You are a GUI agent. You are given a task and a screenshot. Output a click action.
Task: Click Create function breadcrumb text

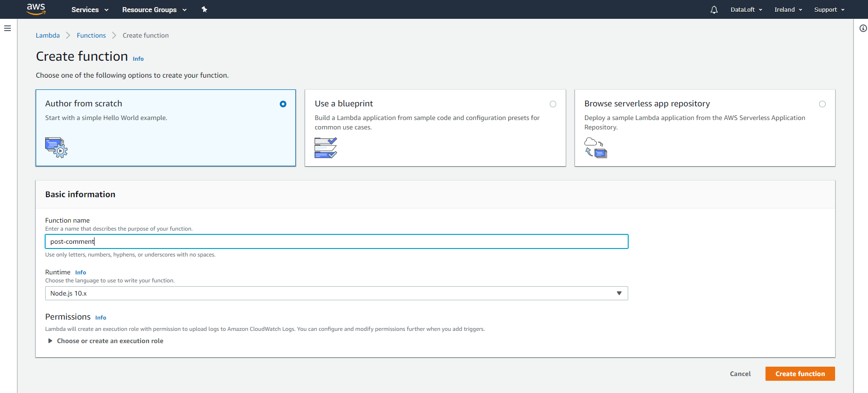(146, 35)
